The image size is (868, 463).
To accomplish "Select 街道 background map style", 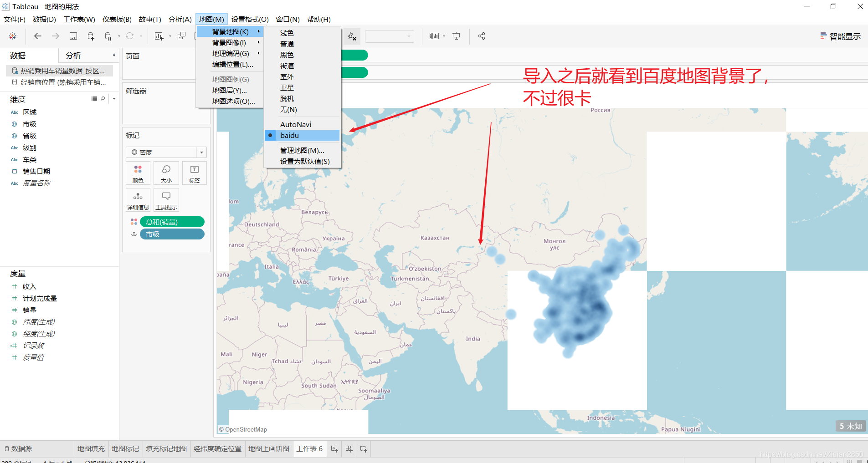I will (302, 66).
